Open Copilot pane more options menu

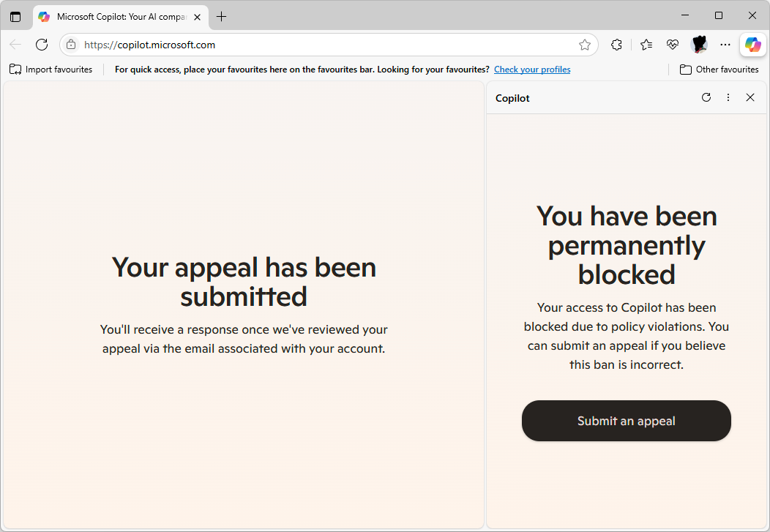tap(728, 97)
